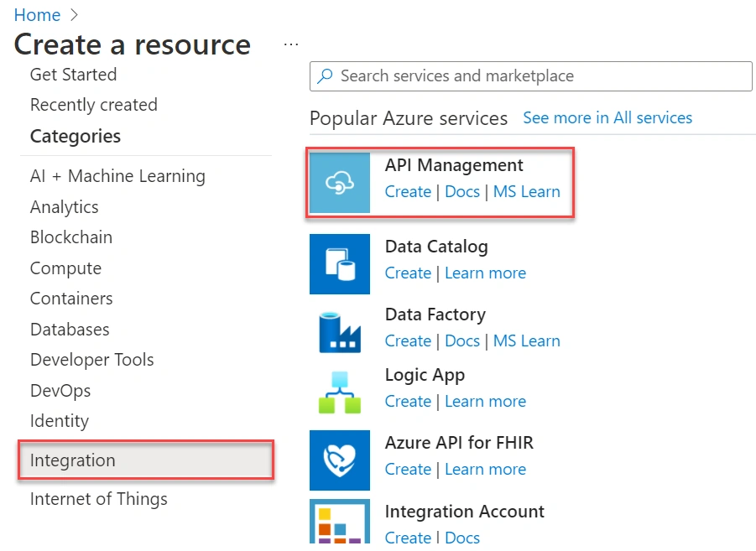The width and height of the screenshot is (756, 551).
Task: Click the Data Factory title
Action: point(435,314)
